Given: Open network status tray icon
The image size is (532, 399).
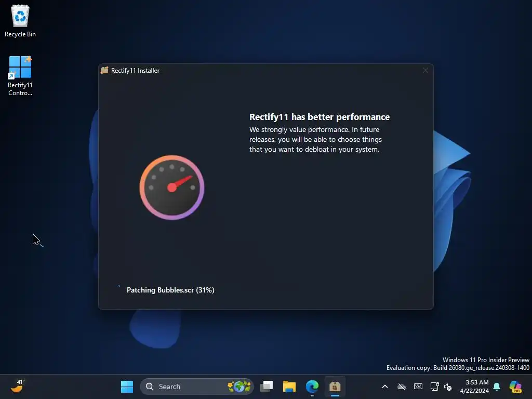Looking at the screenshot, I should [x=434, y=387].
